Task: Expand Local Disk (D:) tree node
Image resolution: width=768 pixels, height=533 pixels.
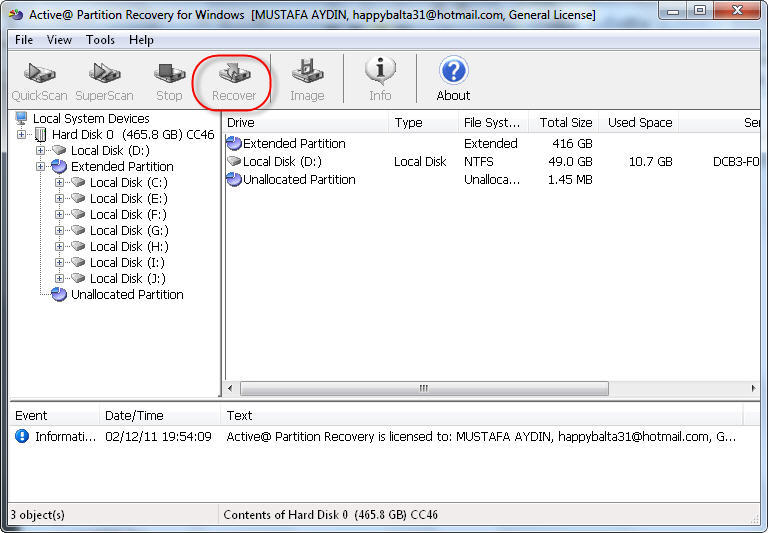Action: [x=40, y=150]
